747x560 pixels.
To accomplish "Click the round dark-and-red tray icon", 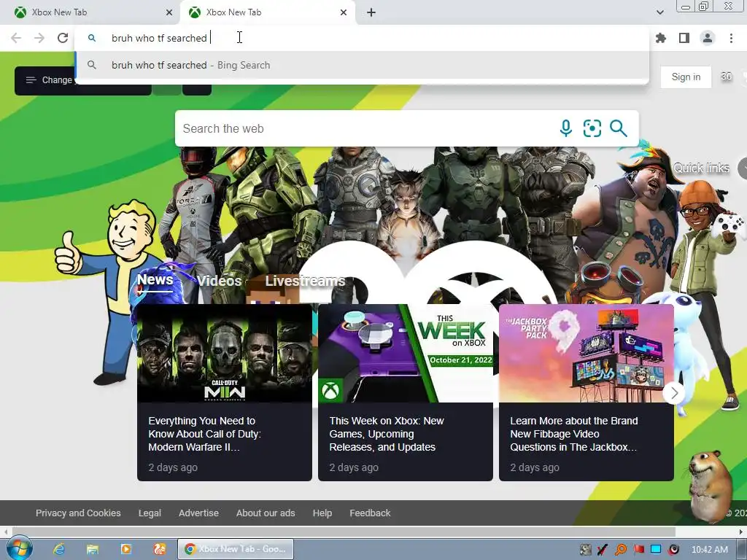I will coord(673,550).
